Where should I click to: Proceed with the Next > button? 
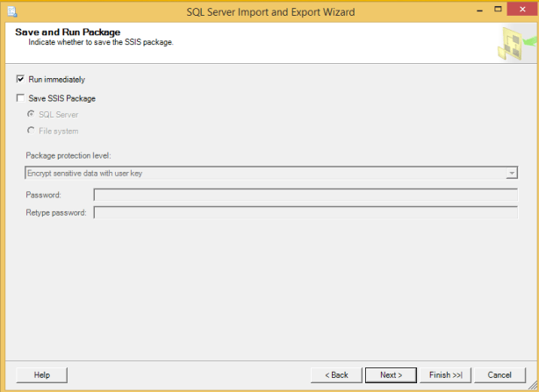pos(391,375)
